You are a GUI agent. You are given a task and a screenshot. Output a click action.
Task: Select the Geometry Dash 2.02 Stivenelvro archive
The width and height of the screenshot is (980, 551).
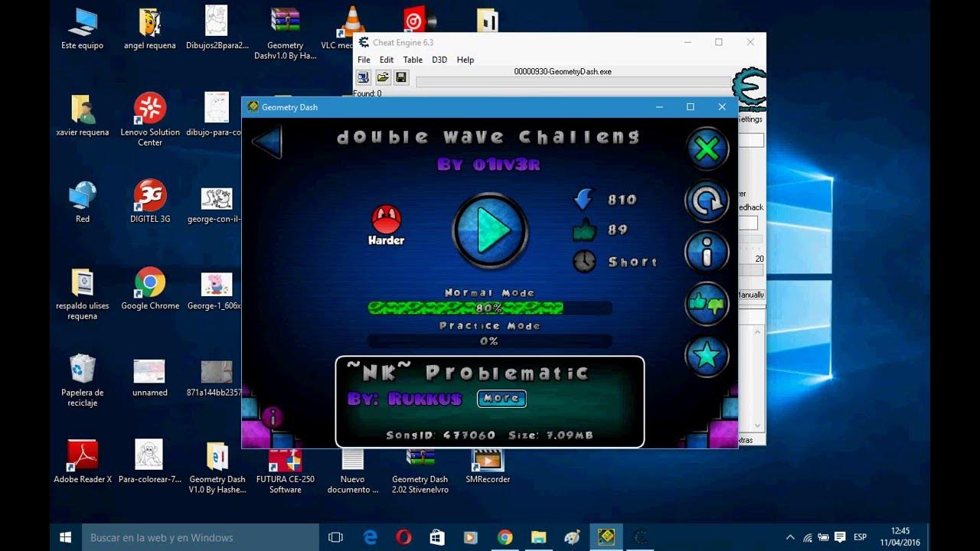(x=420, y=469)
